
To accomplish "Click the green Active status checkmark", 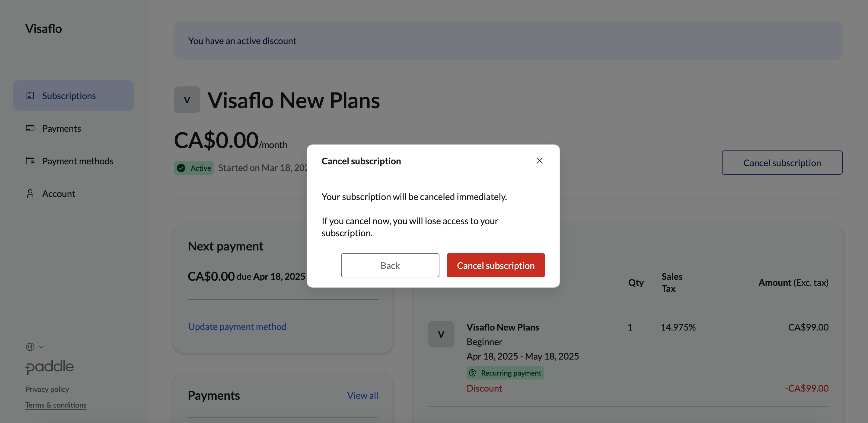I will pos(181,168).
